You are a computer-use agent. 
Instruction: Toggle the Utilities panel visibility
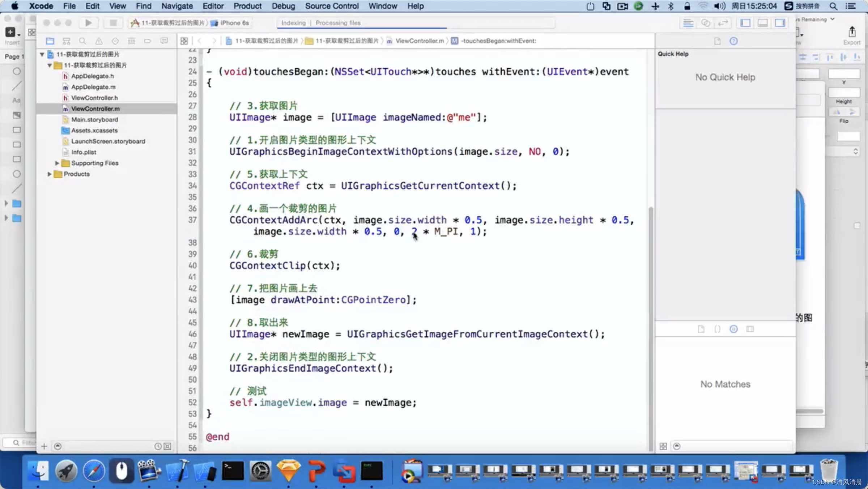(780, 23)
